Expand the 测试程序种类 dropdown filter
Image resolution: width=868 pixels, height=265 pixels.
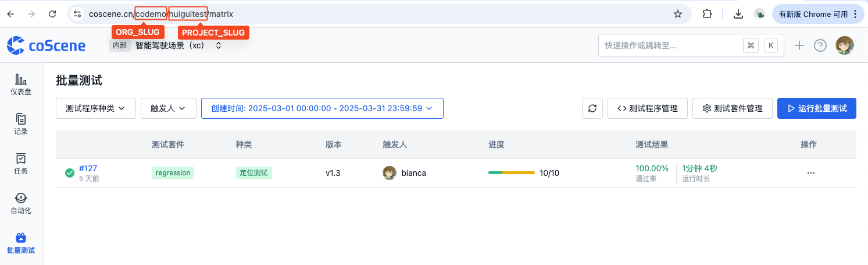(x=96, y=108)
